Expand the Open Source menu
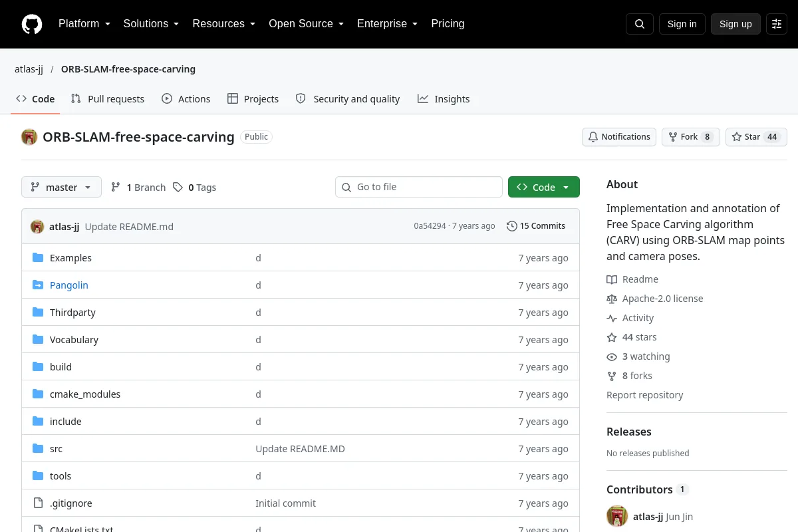Viewport: 798px width, 532px height. [x=307, y=24]
